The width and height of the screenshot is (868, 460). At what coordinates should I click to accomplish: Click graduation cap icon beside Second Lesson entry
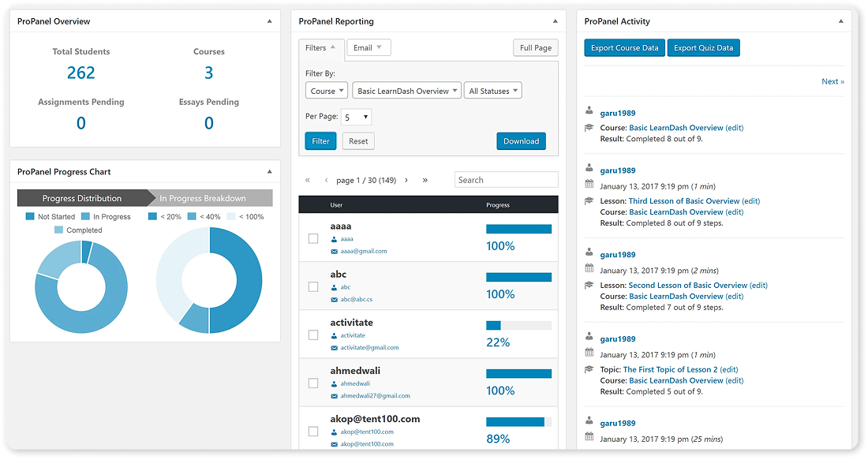click(x=589, y=285)
